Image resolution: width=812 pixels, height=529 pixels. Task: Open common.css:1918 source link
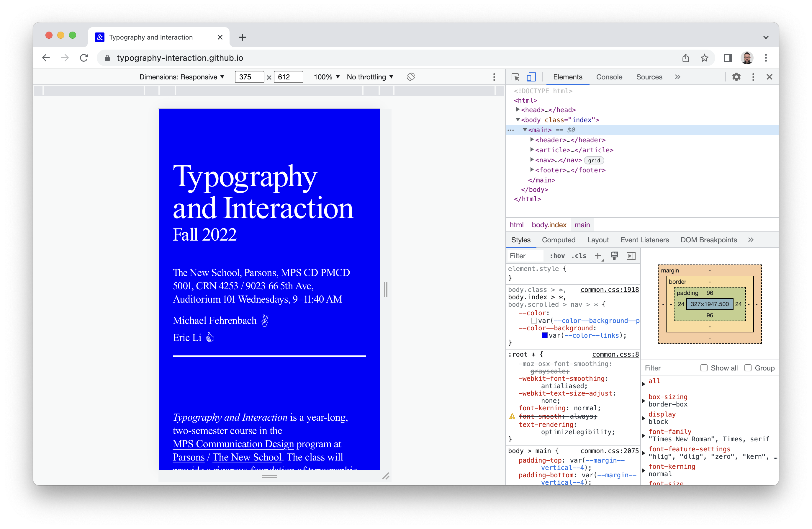609,289
